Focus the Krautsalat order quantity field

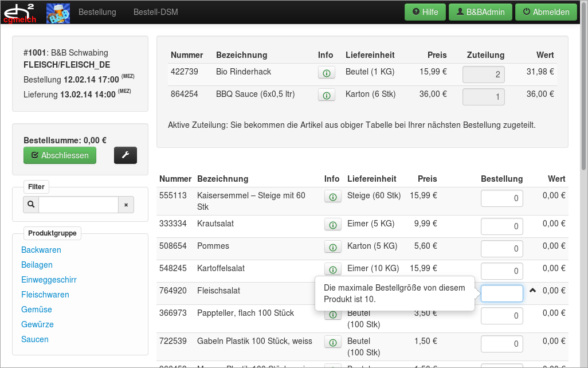[501, 226]
